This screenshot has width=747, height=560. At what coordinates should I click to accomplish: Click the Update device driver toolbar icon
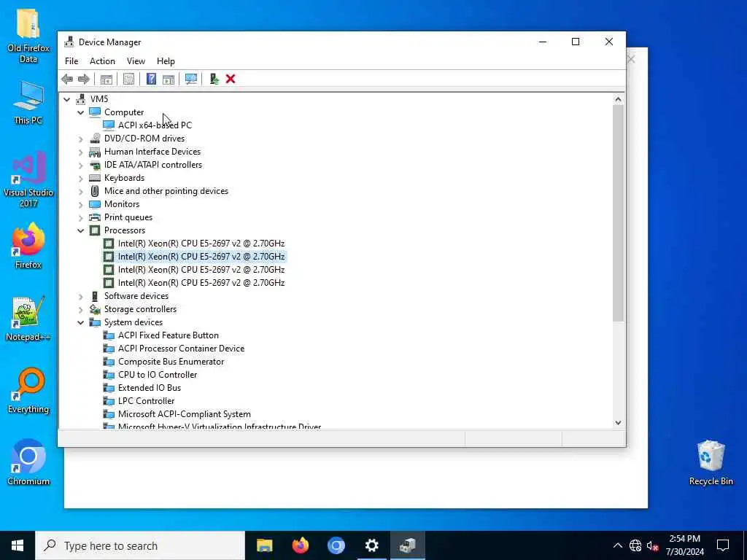(x=214, y=79)
